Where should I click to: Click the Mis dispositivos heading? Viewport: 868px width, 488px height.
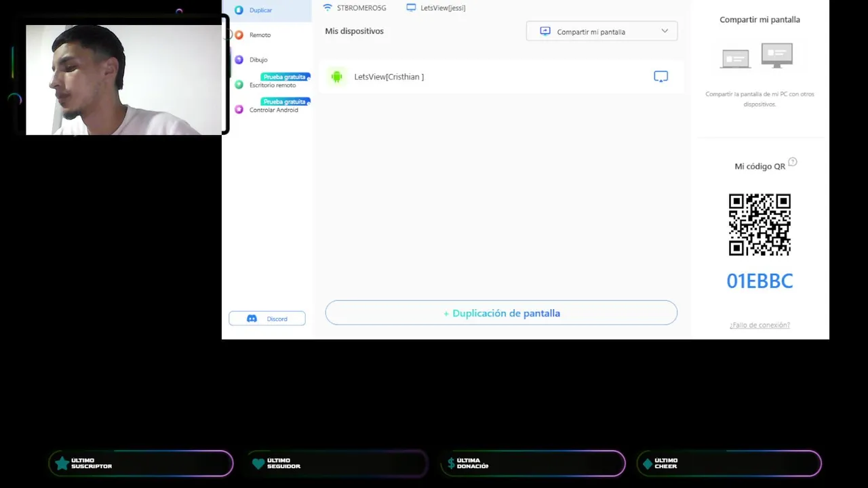(354, 31)
